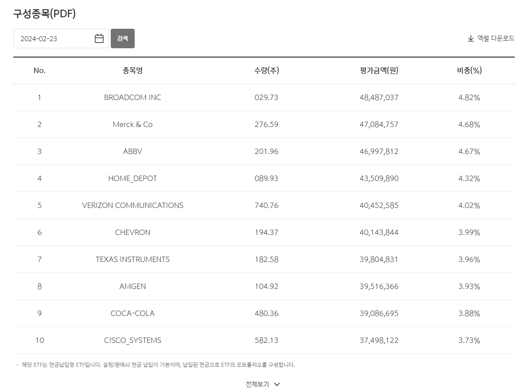Open the calendar date picker icon
532x392 pixels.
point(99,38)
